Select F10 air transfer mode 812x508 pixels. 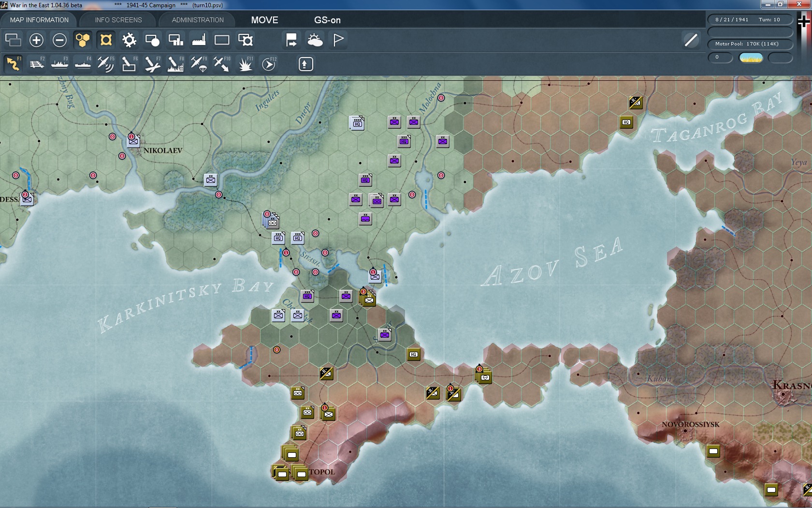pyautogui.click(x=222, y=64)
